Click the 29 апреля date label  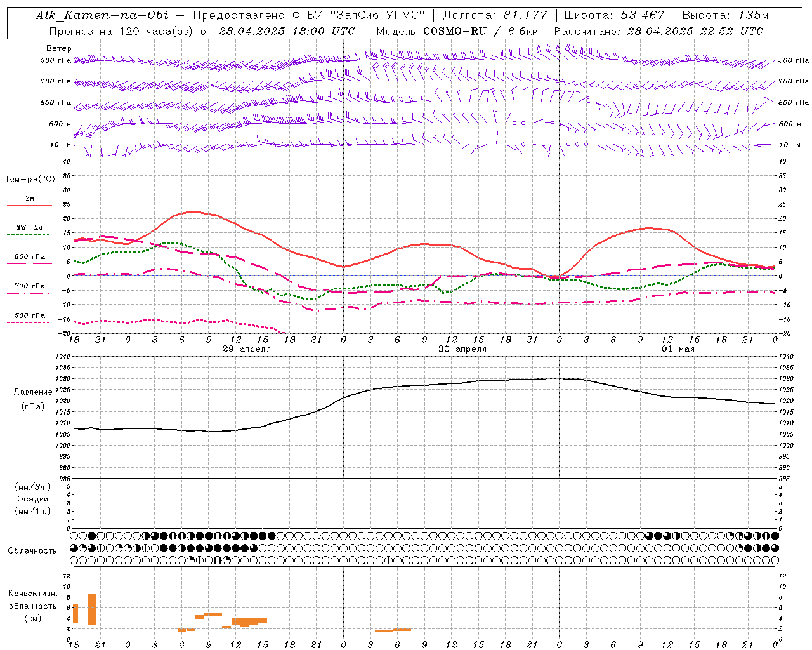pyautogui.click(x=247, y=349)
